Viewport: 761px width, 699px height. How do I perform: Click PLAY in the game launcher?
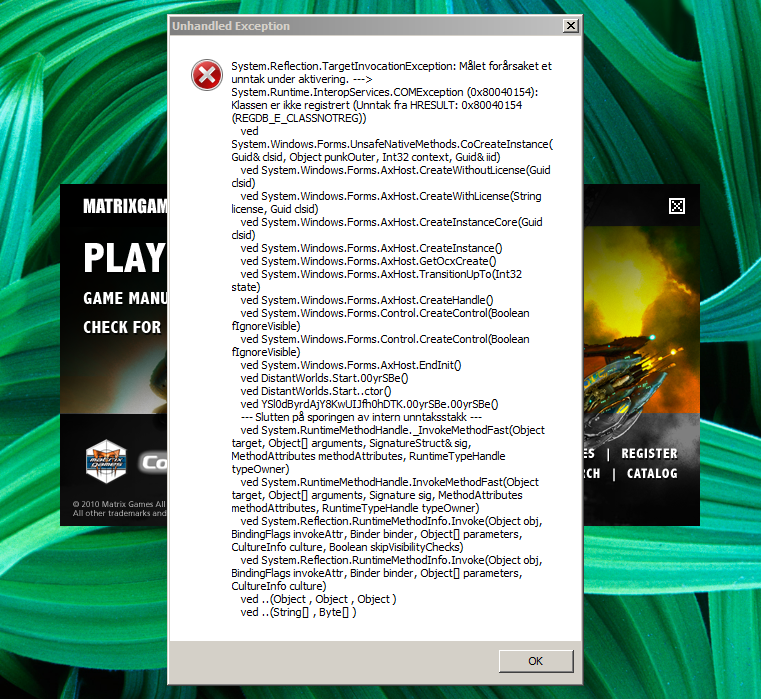click(x=125, y=258)
